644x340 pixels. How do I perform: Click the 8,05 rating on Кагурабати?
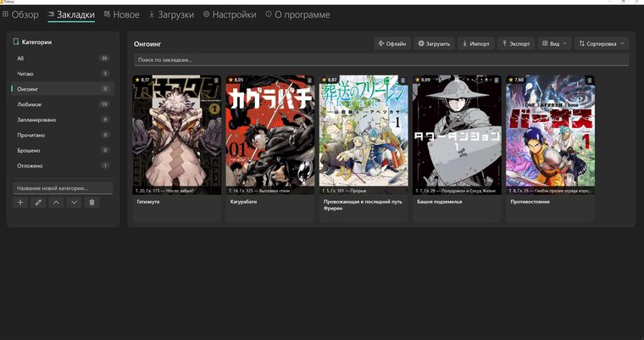(x=236, y=80)
